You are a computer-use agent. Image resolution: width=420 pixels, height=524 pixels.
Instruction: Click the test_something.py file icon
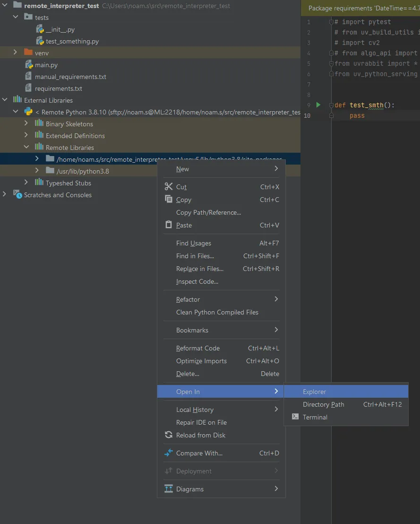click(40, 41)
